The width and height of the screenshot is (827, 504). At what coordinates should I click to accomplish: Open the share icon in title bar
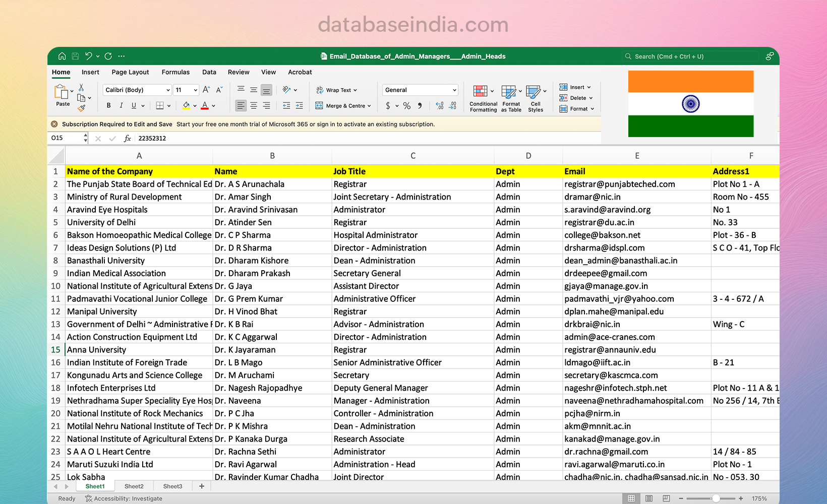click(770, 56)
